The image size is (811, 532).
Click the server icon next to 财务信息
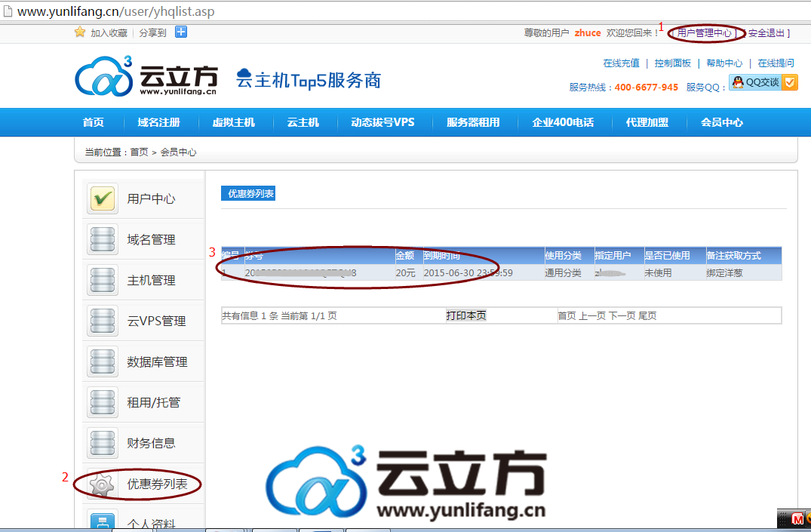[x=103, y=443]
